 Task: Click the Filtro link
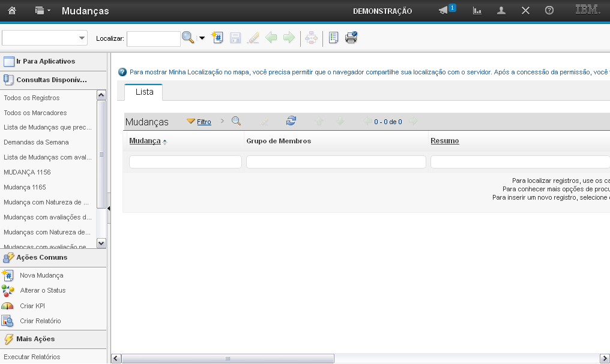click(204, 122)
